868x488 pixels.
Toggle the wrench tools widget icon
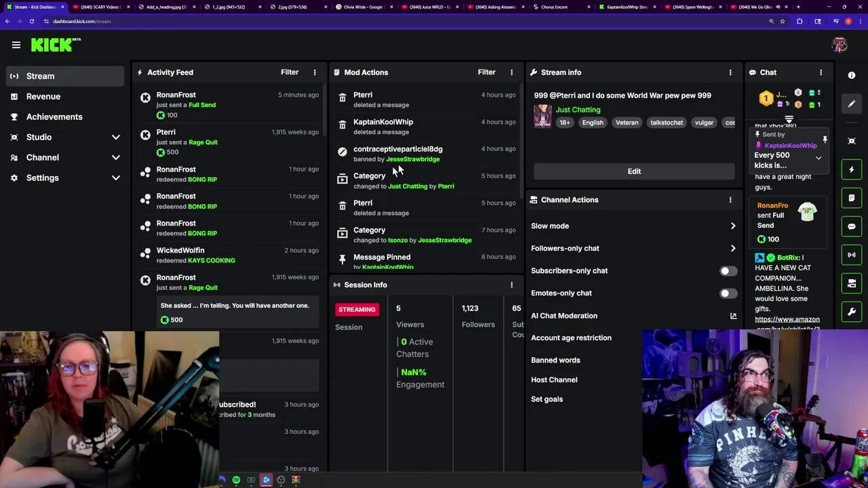point(852,312)
